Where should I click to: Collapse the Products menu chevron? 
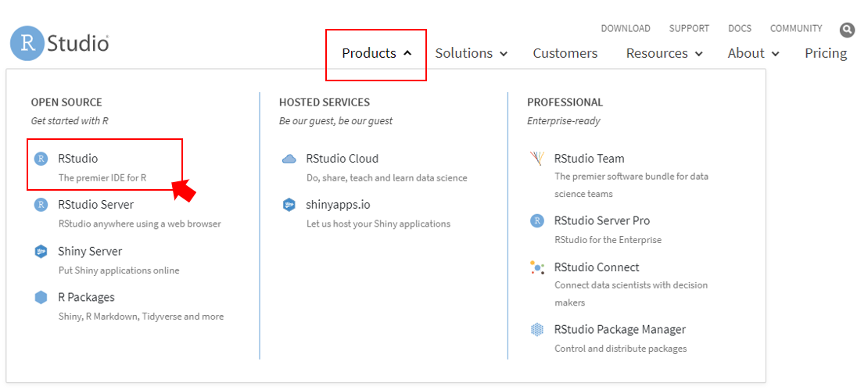pyautogui.click(x=407, y=53)
